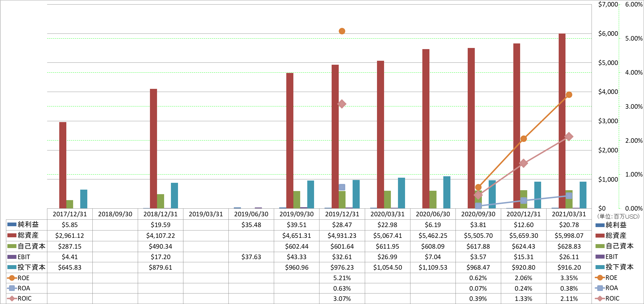644x304 pixels.
Task: Click the 3.00% secondary axis label
Action: [x=634, y=106]
